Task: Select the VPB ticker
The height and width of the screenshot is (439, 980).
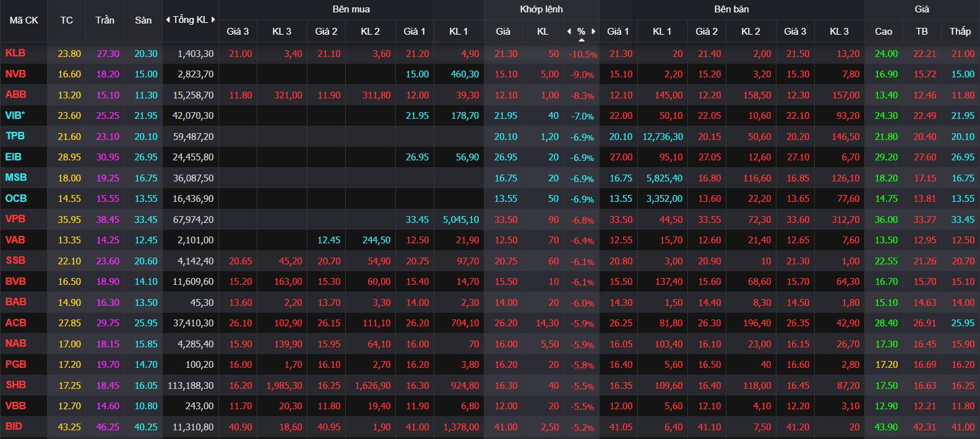Action: (x=15, y=219)
